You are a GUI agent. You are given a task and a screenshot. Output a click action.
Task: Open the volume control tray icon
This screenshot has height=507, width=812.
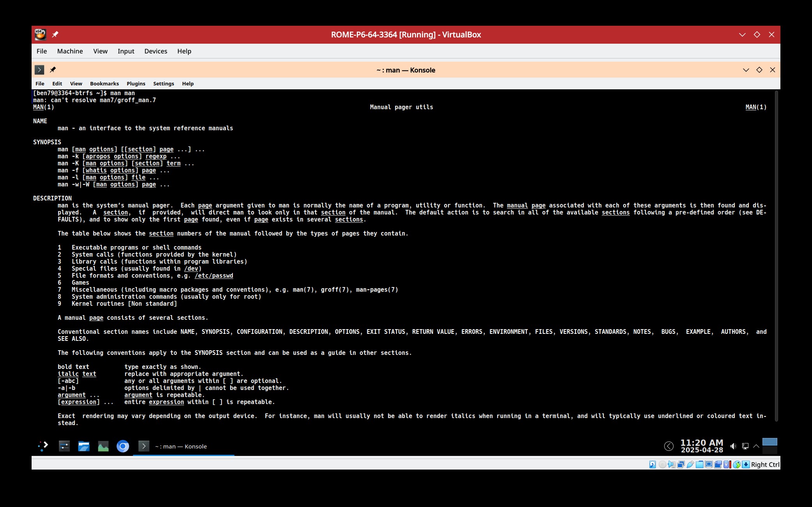click(x=733, y=446)
